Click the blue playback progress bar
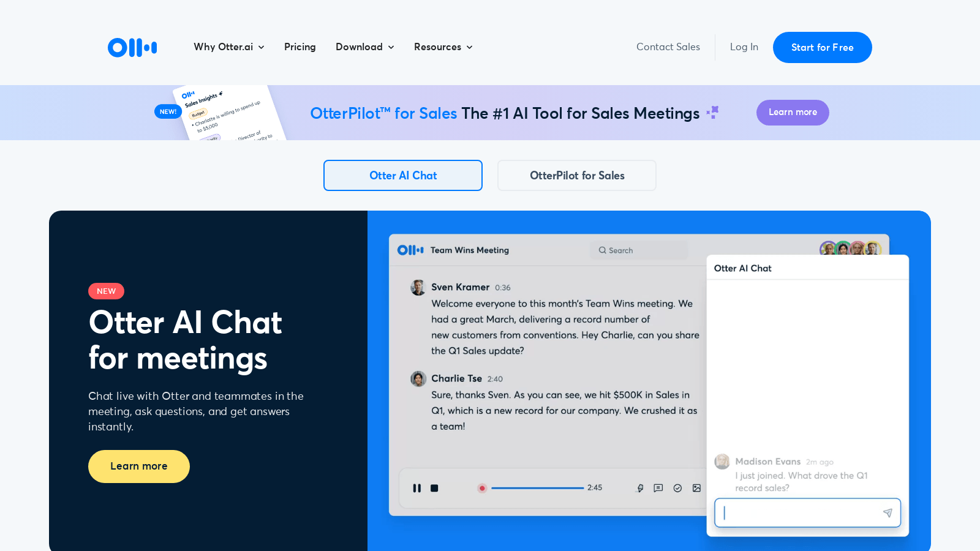The image size is (980, 551). tap(537, 488)
